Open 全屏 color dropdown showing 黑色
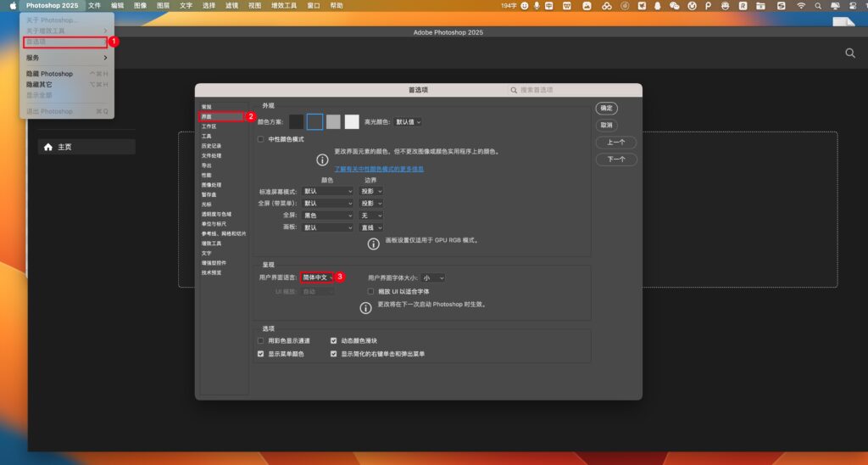The image size is (868, 465). 328,216
